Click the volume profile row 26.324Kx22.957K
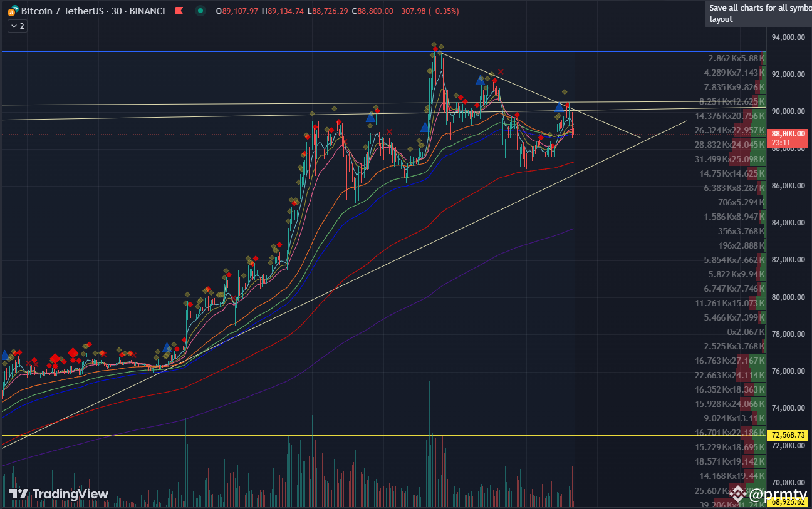Screen dimensions: 812x509 click(x=729, y=130)
